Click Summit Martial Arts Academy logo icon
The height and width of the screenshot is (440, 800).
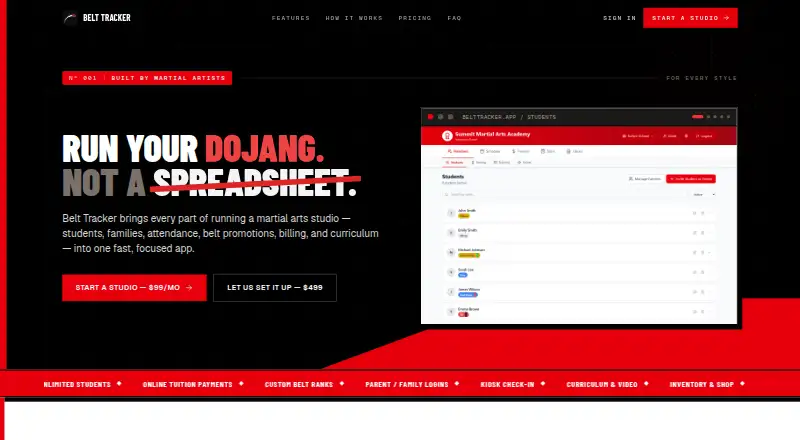447,136
